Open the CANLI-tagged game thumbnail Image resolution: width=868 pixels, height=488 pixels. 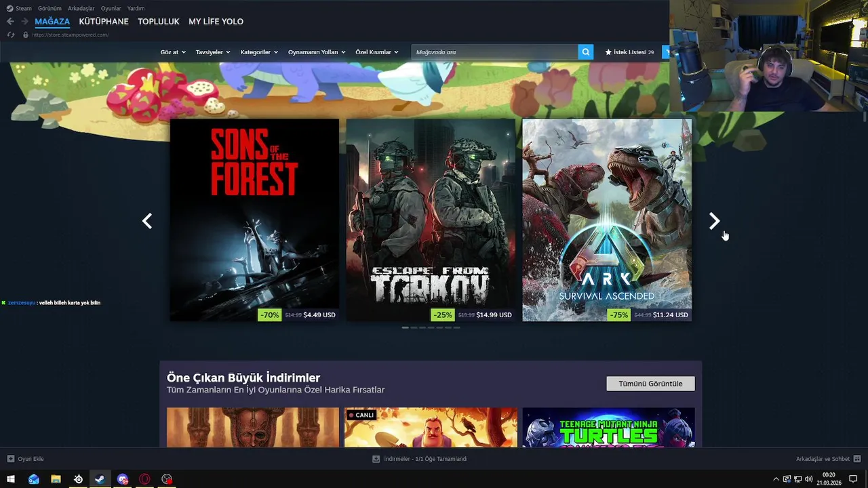click(x=431, y=427)
